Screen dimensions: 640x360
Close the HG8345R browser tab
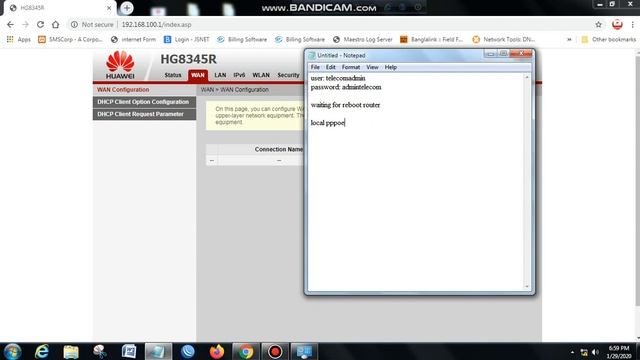[109, 8]
